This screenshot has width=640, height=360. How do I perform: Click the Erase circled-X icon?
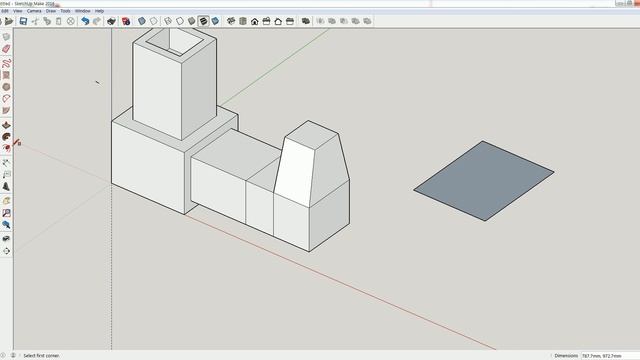[71, 21]
